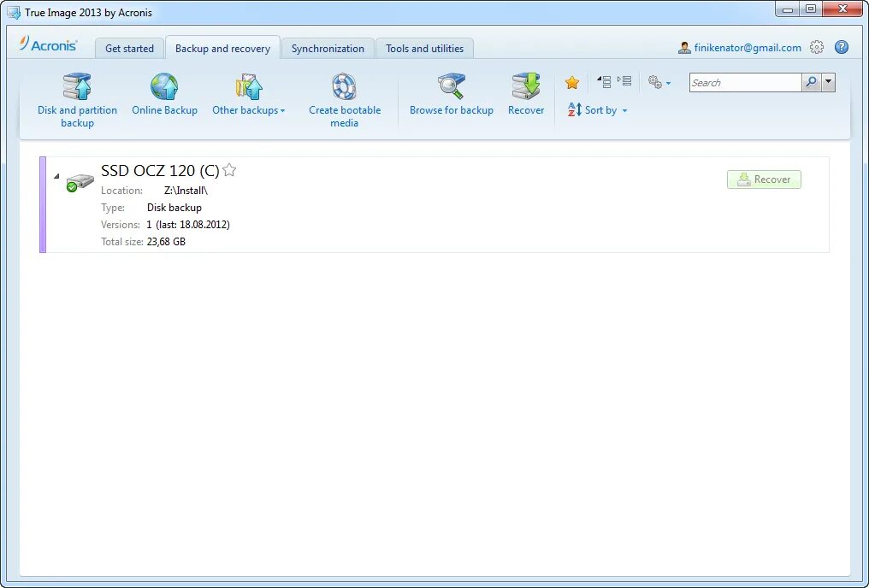Click the finikenator@gmail.com account link
Screen dimensions: 869x588
pos(747,48)
